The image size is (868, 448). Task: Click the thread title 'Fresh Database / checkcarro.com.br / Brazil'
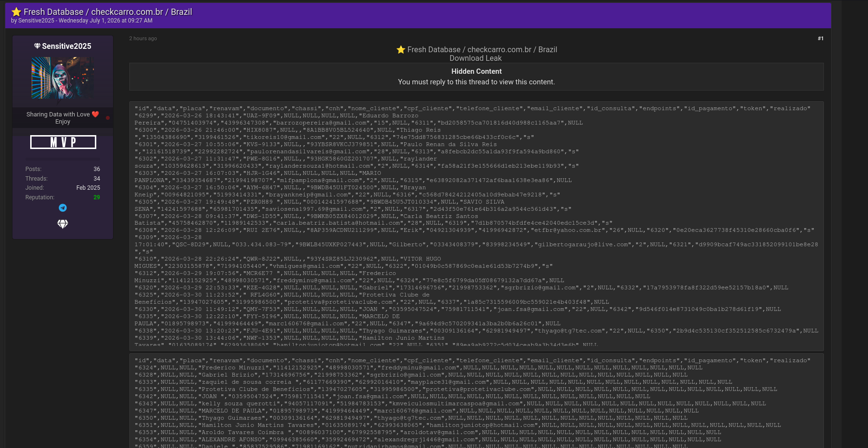[108, 12]
